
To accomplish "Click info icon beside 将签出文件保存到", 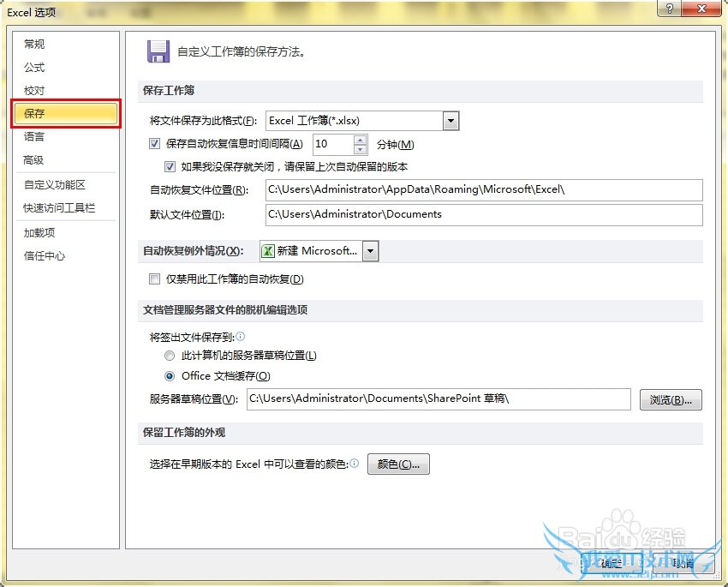I will [x=241, y=336].
